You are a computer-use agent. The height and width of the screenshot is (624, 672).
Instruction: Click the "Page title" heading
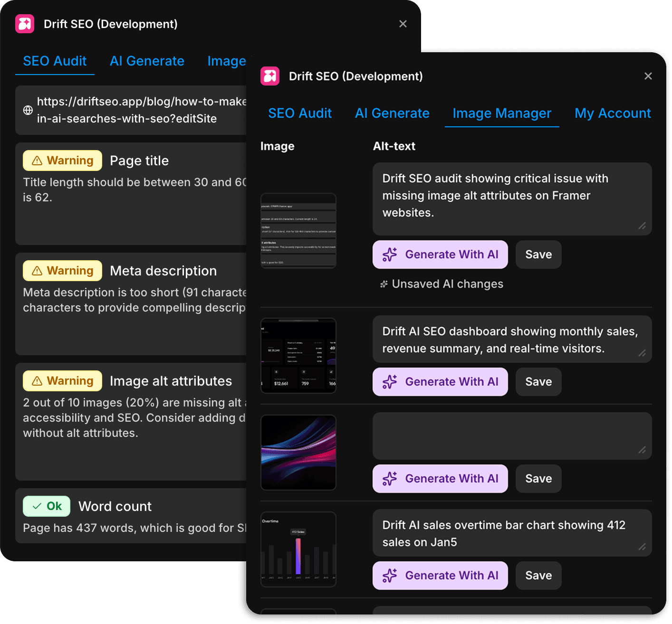[x=139, y=161]
